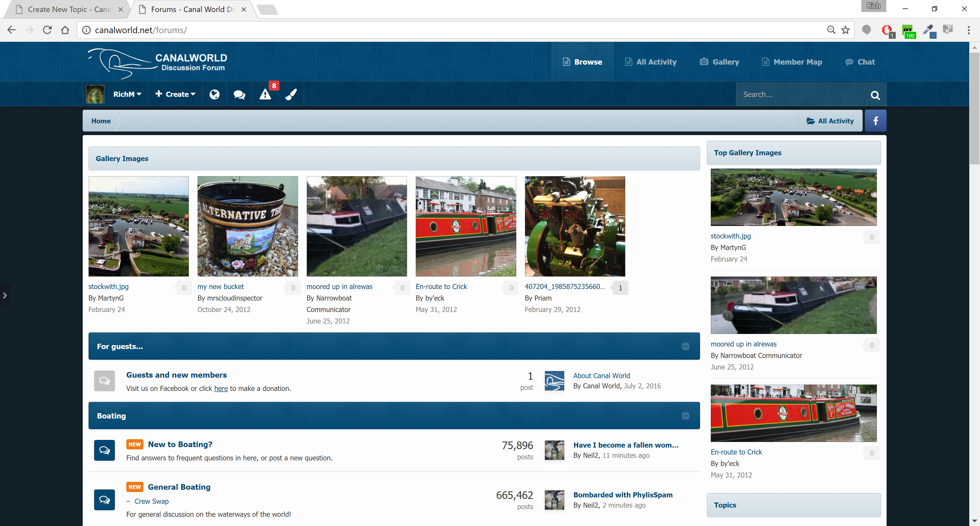Open the Chrome three-dot menu

click(x=968, y=30)
